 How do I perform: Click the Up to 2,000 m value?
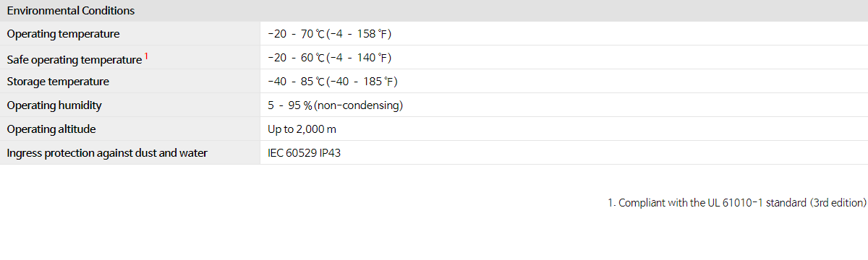pyautogui.click(x=302, y=129)
